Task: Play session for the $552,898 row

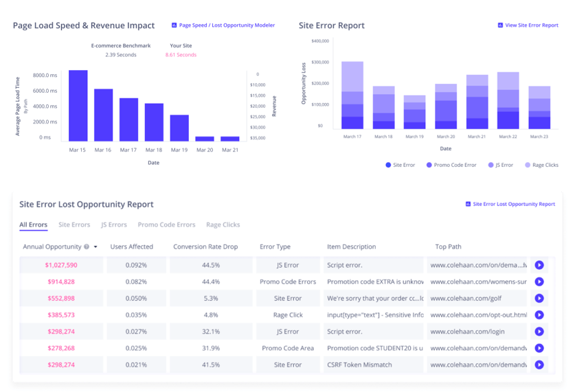Action: [539, 298]
